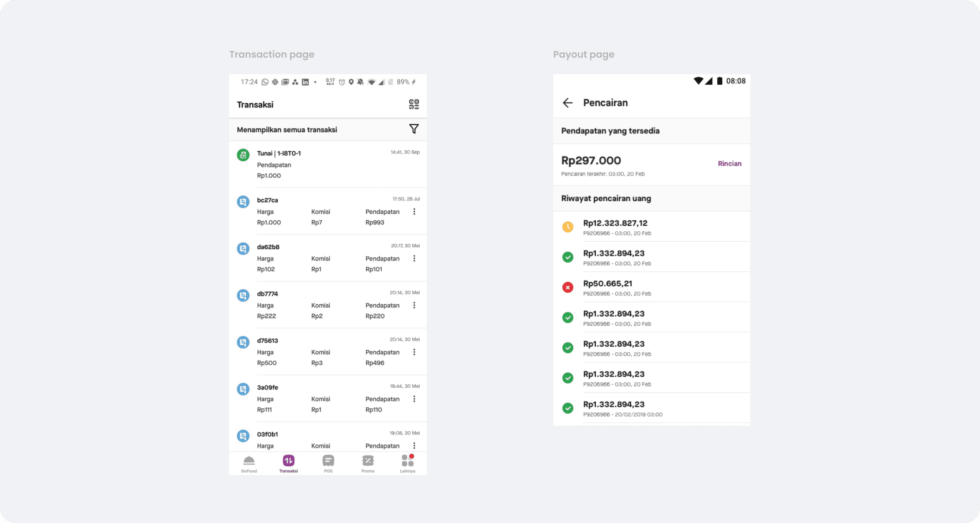
Task: Switch to the GoFood tab
Action: point(249,464)
